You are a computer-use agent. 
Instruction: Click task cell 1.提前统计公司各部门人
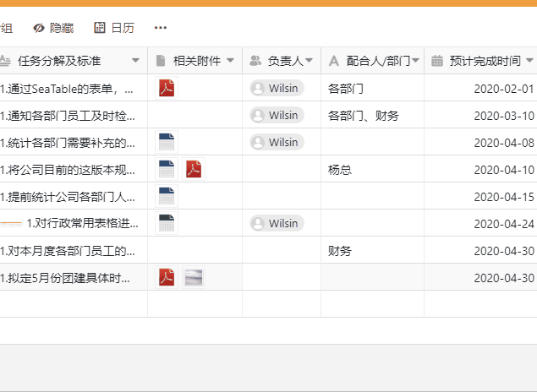[74, 196]
